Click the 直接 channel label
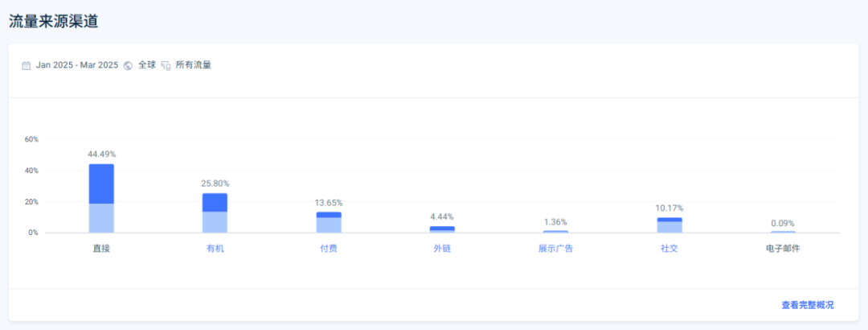Screen dimensions: 868x330 coord(101,249)
